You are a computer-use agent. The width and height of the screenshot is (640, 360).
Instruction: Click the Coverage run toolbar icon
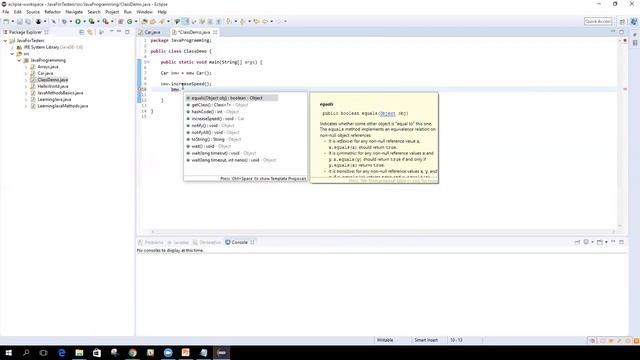pos(92,21)
